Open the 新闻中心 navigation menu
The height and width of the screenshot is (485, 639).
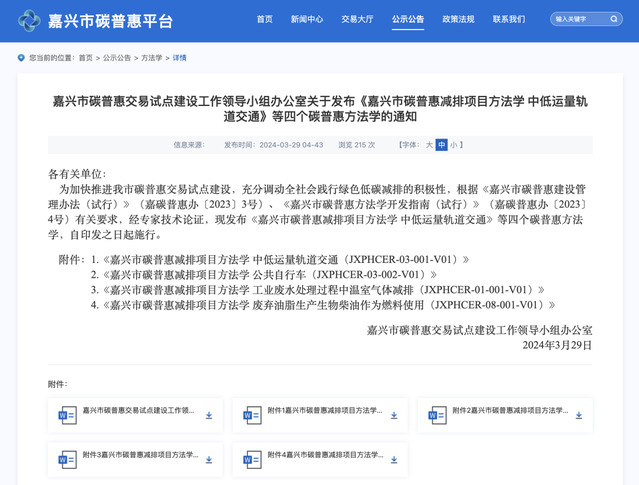point(307,19)
